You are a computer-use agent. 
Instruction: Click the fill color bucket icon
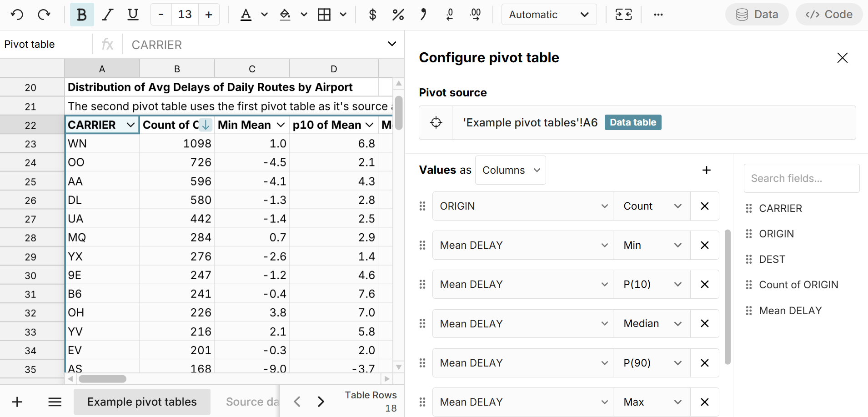tap(285, 15)
